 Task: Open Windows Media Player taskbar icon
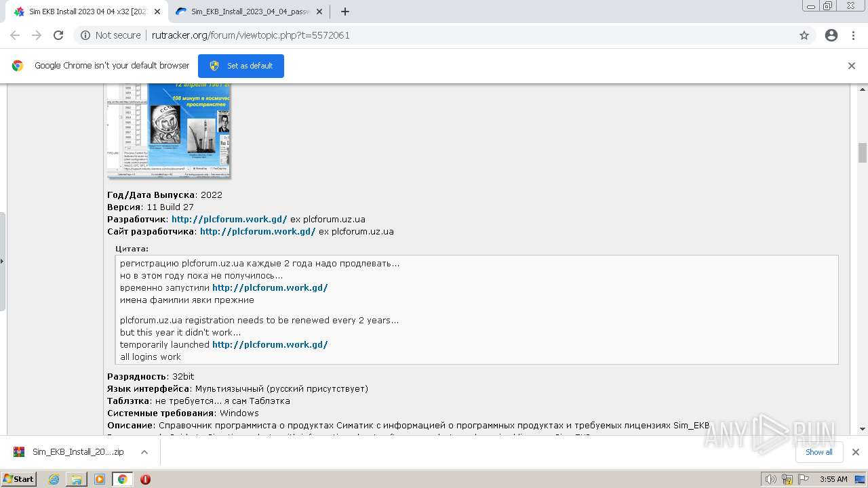tap(100, 479)
